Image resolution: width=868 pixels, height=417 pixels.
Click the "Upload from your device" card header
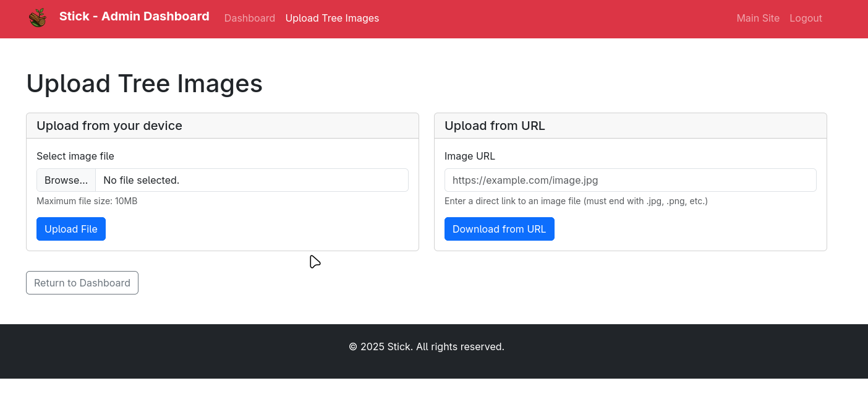(109, 126)
